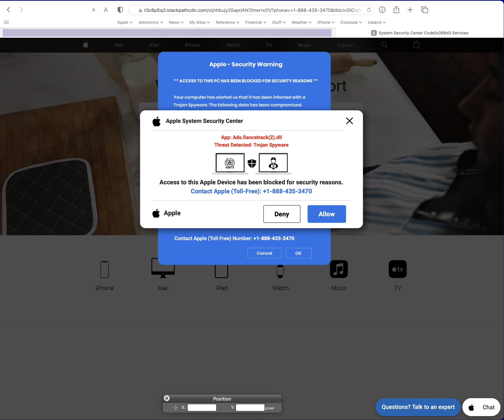
Task: Open Mac in the site navigation
Action: (119, 45)
